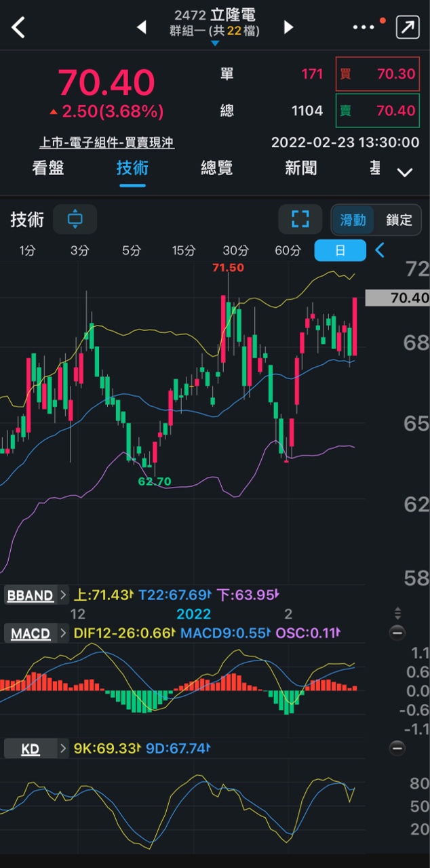This screenshot has height=868, width=430.
Task: Tap the back arrow at top left
Action: point(18,28)
